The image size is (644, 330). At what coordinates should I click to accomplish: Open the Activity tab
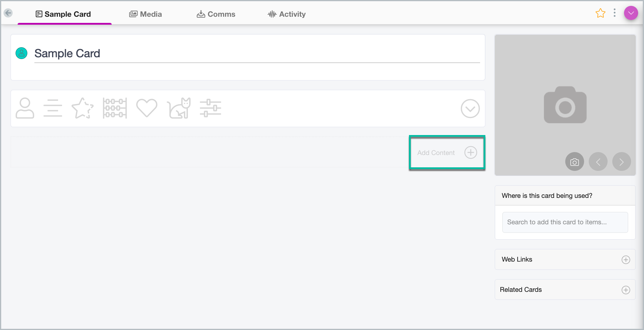click(287, 14)
